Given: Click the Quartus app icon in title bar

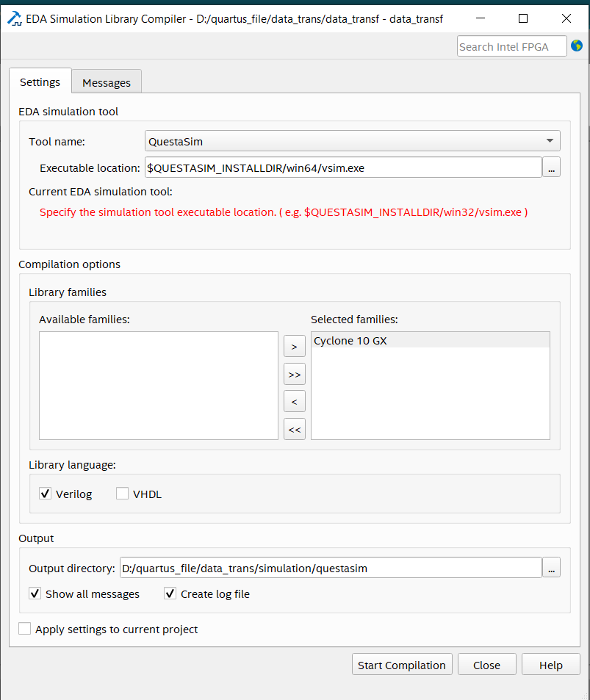Looking at the screenshot, I should coord(14,18).
